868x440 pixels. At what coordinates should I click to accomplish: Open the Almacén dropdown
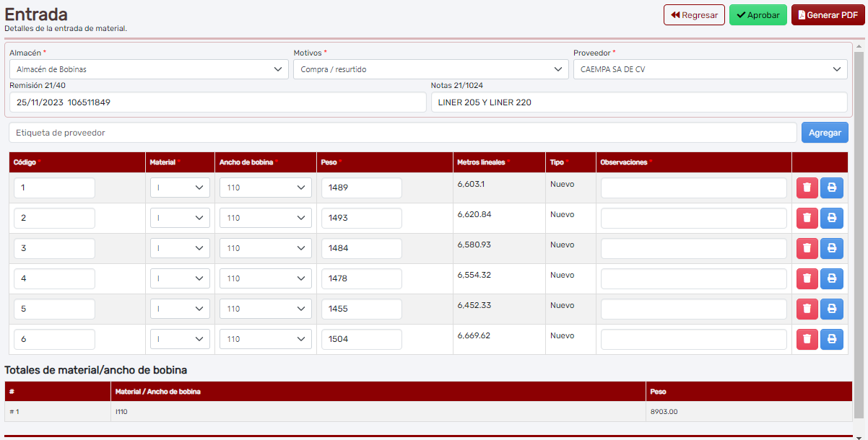click(x=149, y=69)
